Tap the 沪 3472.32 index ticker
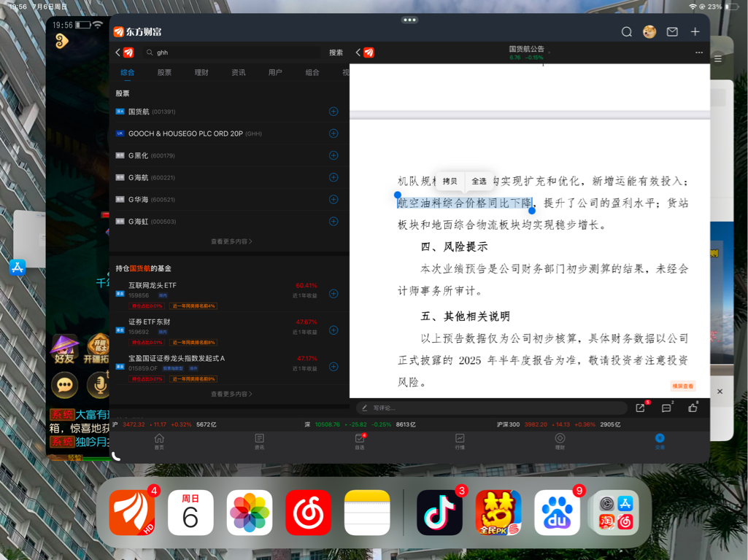The image size is (748, 560). (165, 424)
